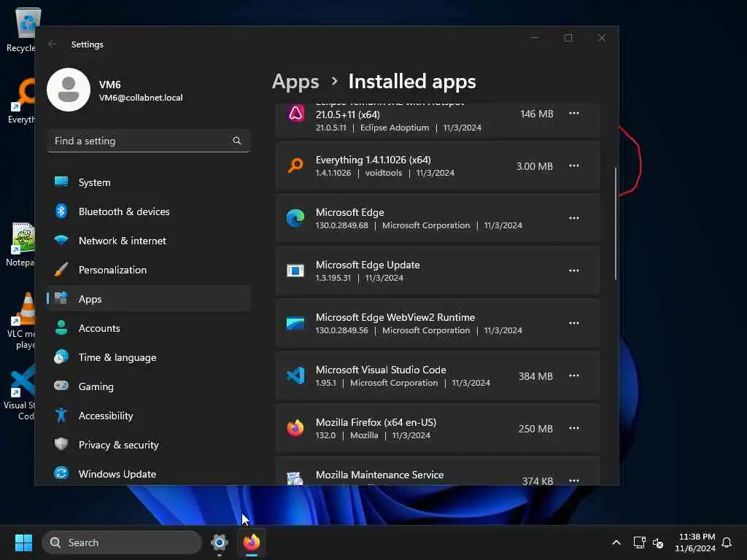Open Accounts settings
Image resolution: width=747 pixels, height=560 pixels.
pyautogui.click(x=149, y=328)
